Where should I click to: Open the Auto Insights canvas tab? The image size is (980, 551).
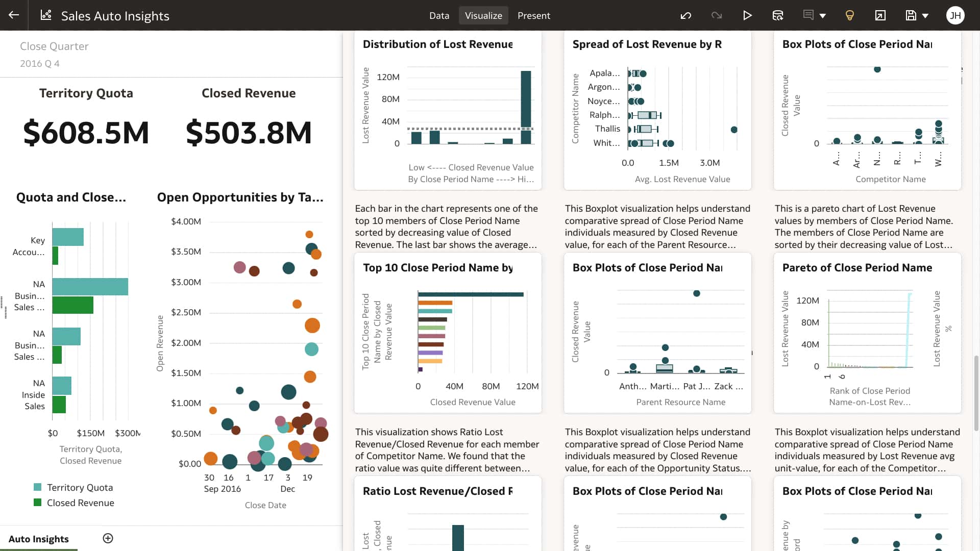38,539
